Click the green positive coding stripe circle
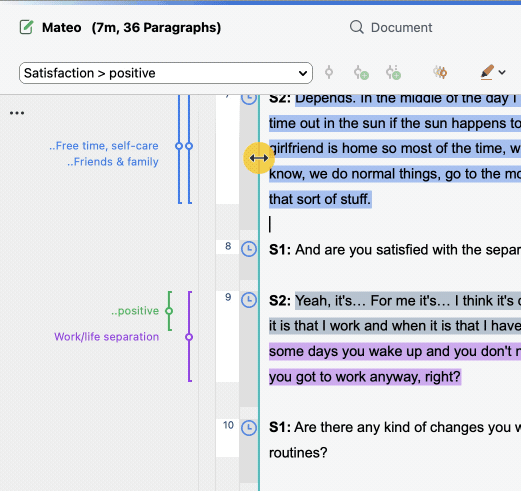 169,311
